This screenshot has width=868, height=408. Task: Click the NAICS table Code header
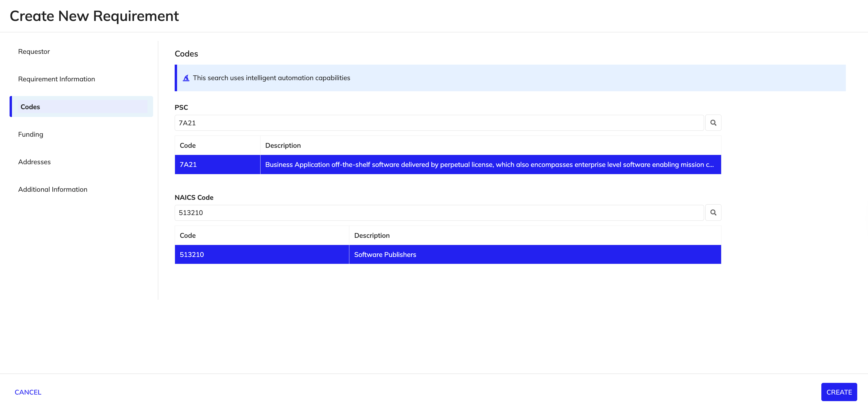click(262, 235)
